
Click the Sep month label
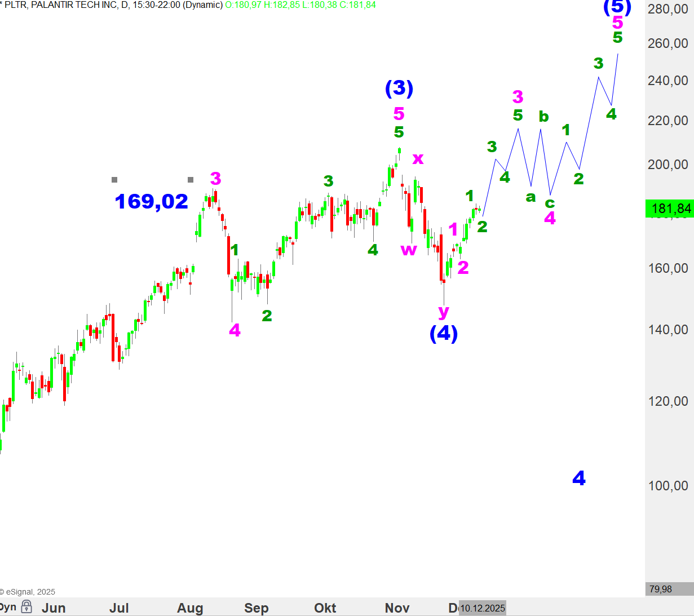point(256,608)
